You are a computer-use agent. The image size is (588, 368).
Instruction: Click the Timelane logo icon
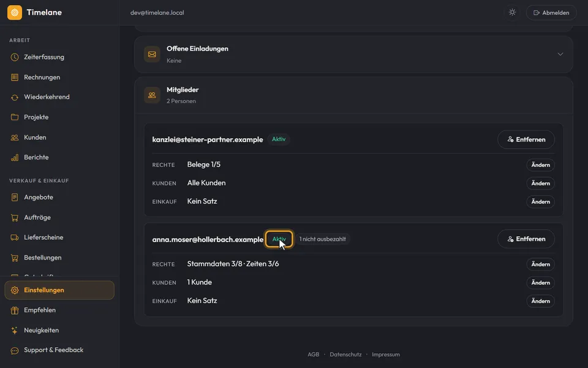coord(15,12)
